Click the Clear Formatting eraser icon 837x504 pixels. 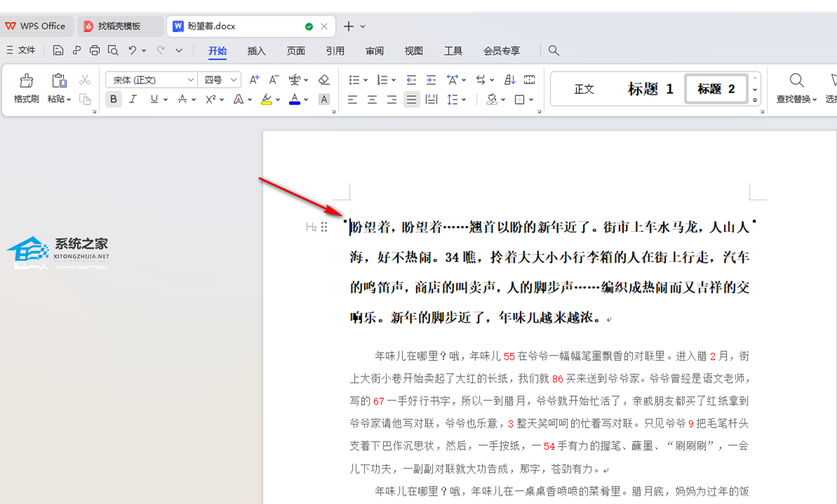point(323,80)
